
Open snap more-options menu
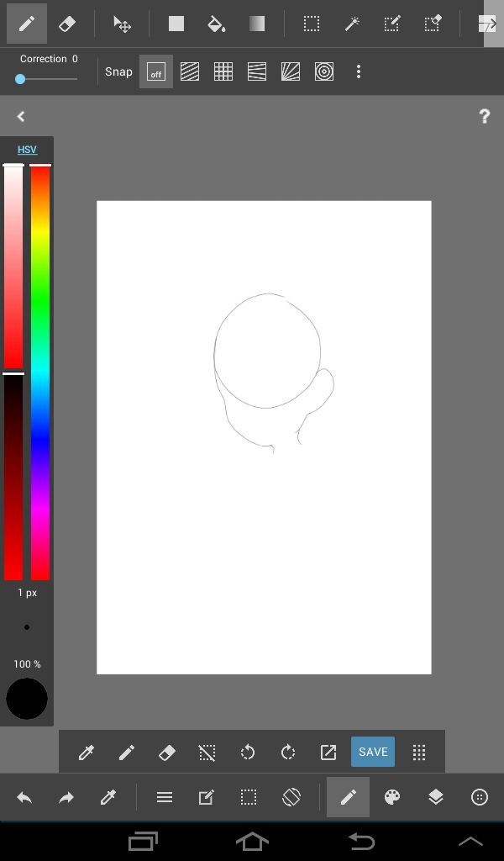click(x=358, y=71)
